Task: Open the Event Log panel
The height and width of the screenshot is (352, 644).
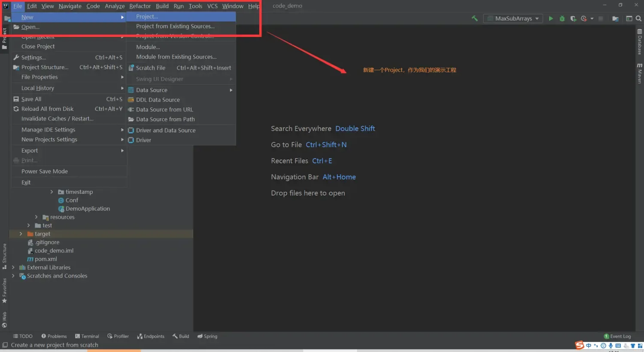Action: click(617, 336)
